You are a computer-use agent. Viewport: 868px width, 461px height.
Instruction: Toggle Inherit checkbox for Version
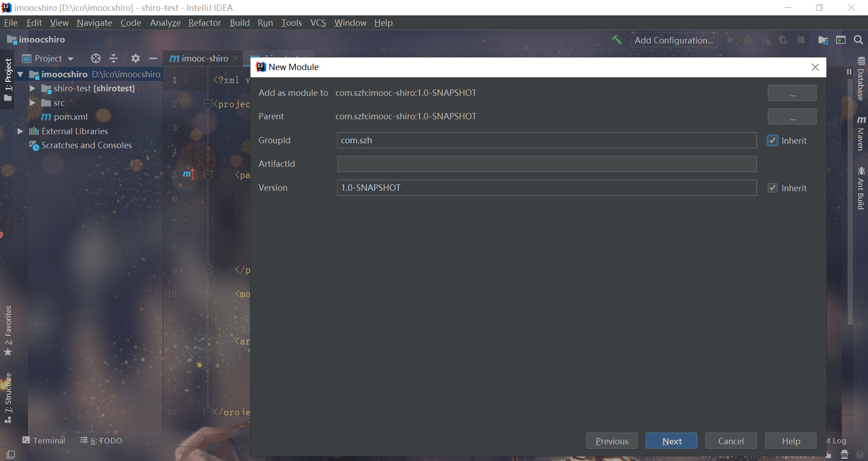[x=773, y=188]
